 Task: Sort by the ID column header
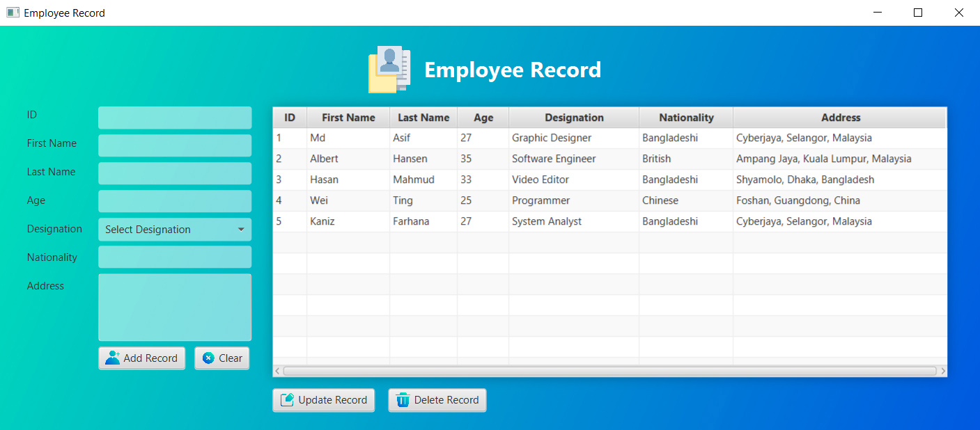(290, 118)
